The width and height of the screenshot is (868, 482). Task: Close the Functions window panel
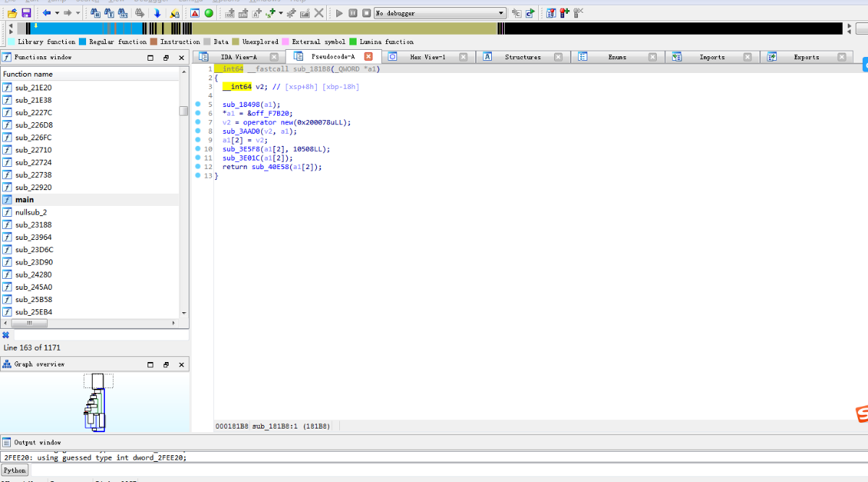pos(181,58)
